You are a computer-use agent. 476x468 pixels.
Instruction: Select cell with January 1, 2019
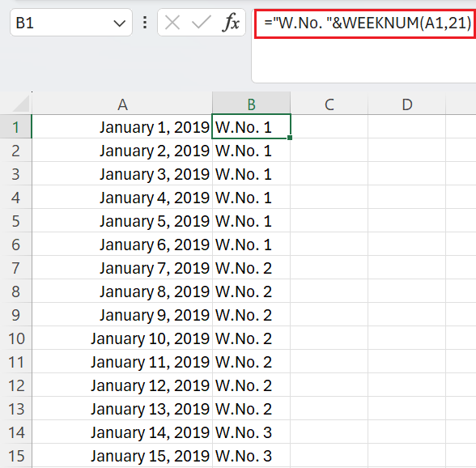pos(122,126)
